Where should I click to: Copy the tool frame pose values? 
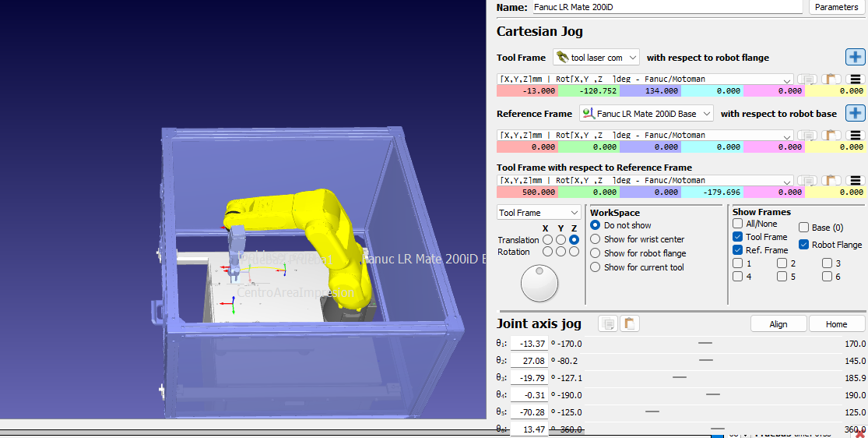[807, 79]
